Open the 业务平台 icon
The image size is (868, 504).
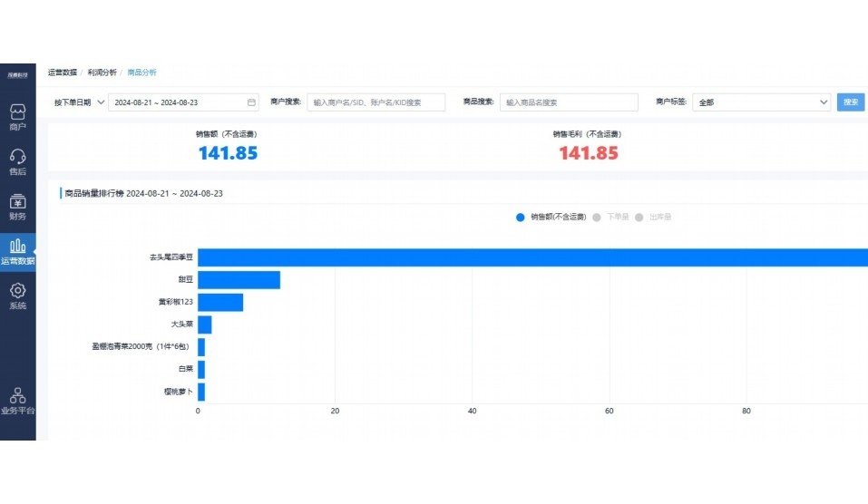pyautogui.click(x=17, y=400)
